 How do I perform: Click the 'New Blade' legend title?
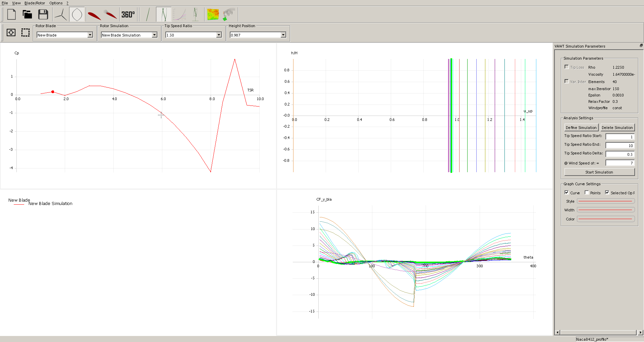[x=19, y=200]
